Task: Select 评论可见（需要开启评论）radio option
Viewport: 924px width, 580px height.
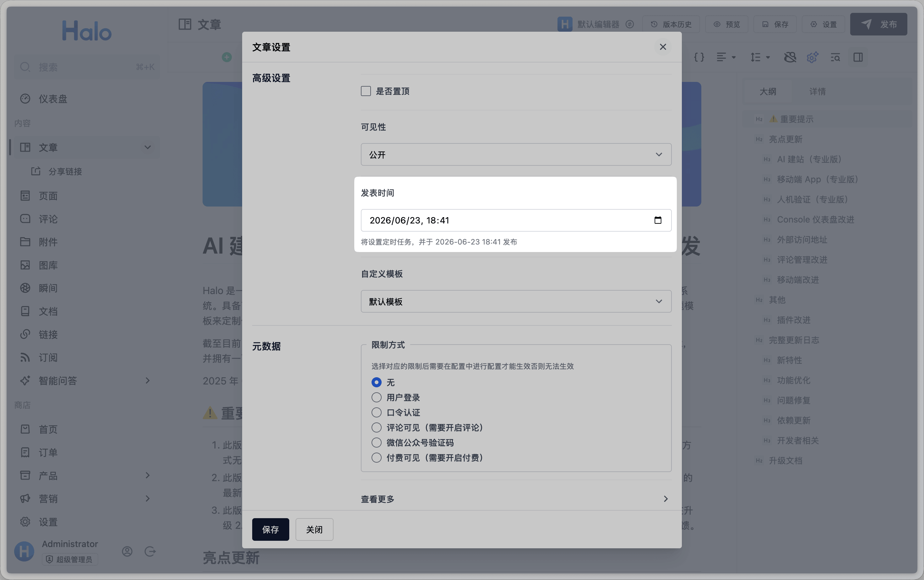Action: [377, 427]
